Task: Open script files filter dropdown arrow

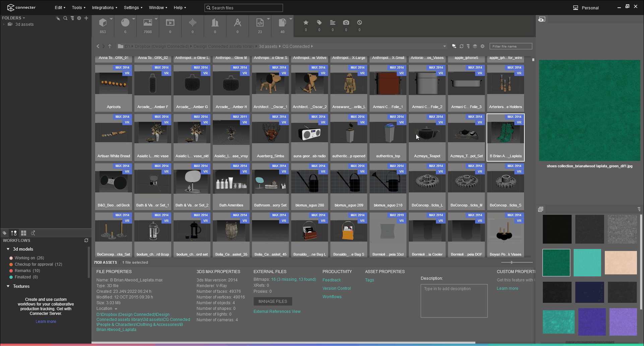Action: [x=268, y=19]
